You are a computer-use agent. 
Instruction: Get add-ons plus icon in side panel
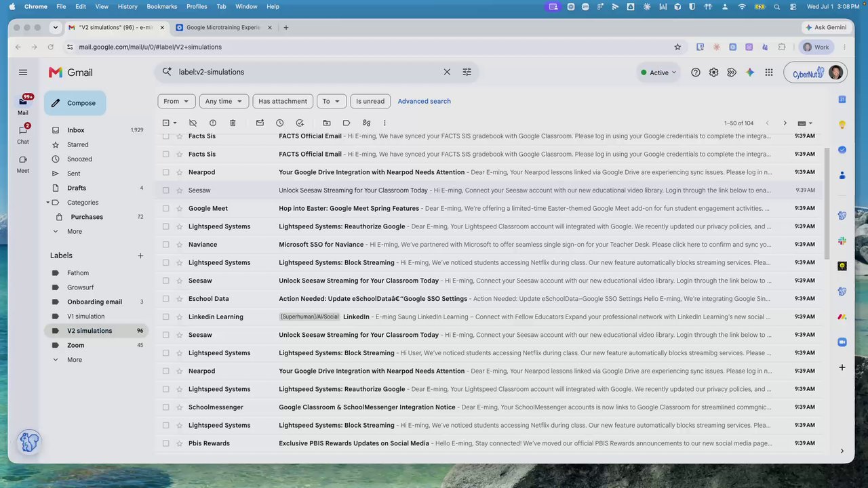842,367
